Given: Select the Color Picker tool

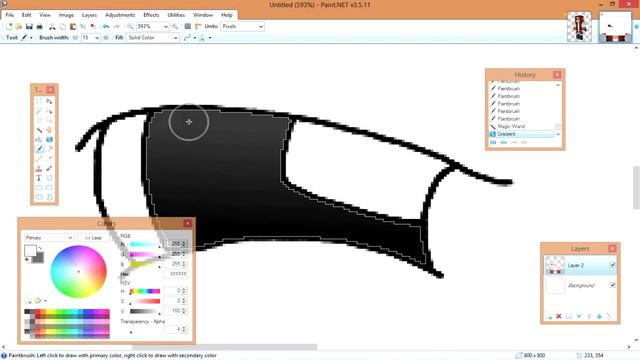Looking at the screenshot, I should tap(49, 158).
